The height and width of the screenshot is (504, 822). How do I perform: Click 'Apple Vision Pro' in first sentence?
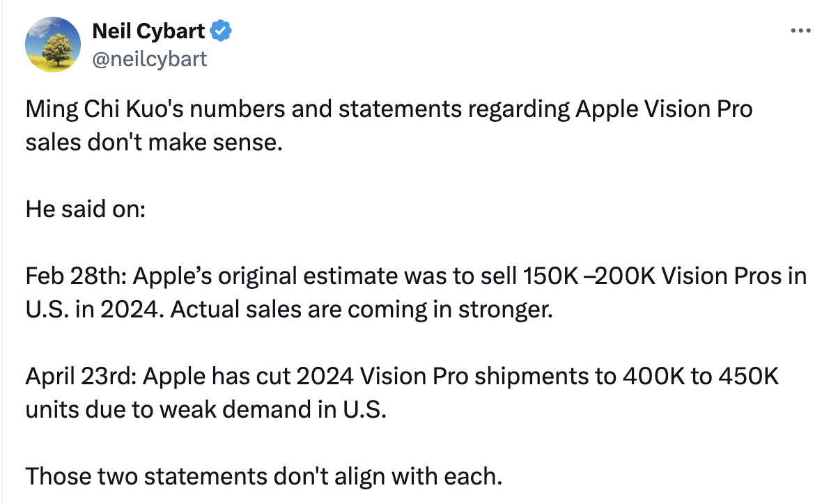coord(664,109)
